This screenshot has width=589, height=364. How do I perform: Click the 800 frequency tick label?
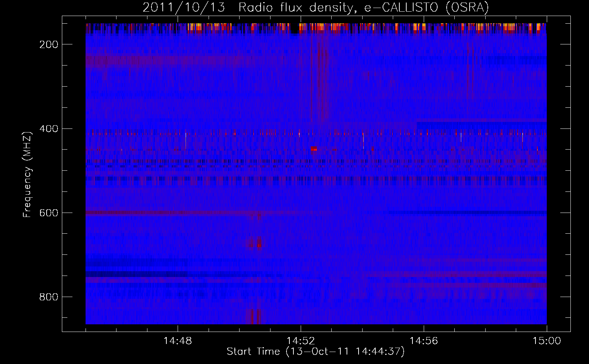pos(48,297)
